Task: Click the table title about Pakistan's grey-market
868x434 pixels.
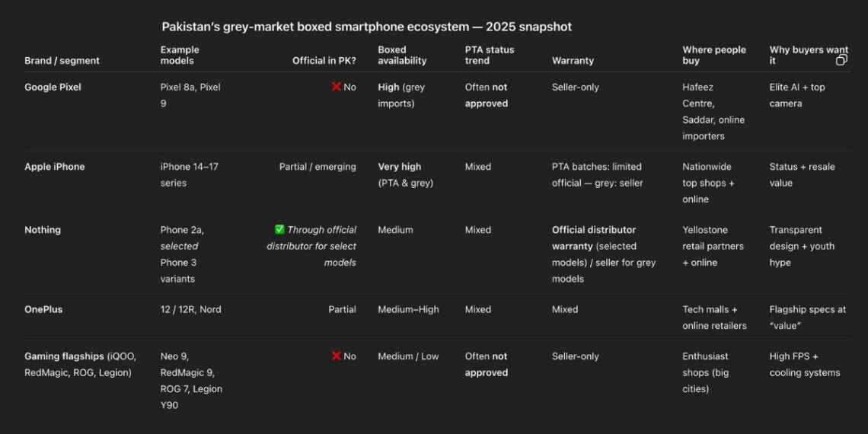Action: point(366,27)
